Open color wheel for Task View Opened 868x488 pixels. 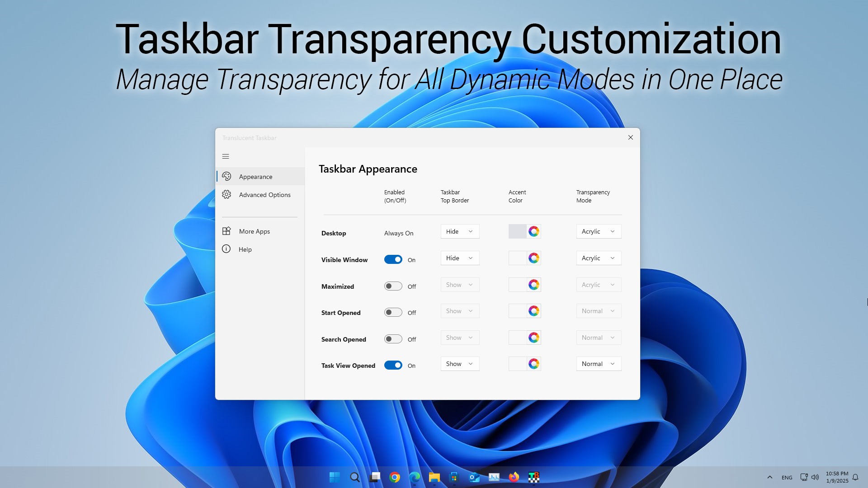[x=534, y=364]
